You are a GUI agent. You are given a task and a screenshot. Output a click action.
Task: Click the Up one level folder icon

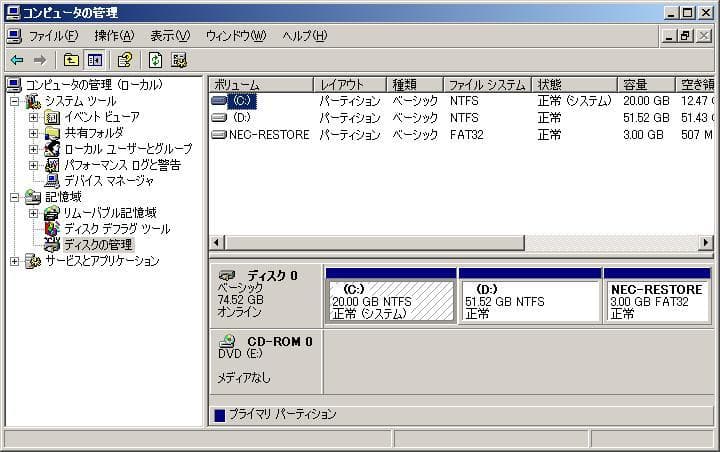pos(71,60)
